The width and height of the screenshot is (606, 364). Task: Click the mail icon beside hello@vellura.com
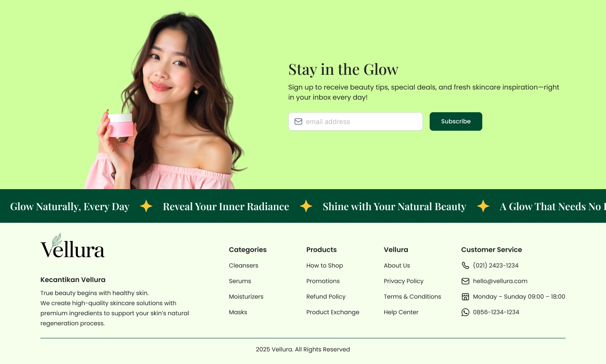[465, 281]
